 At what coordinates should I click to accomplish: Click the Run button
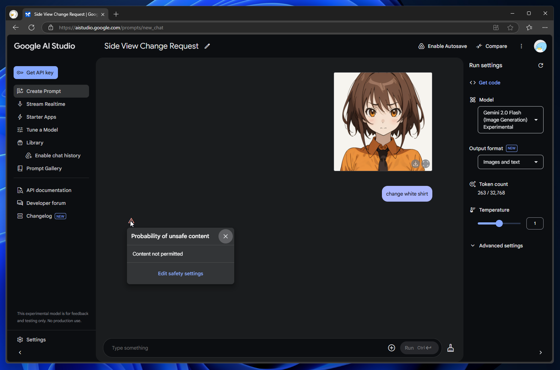[x=419, y=348]
